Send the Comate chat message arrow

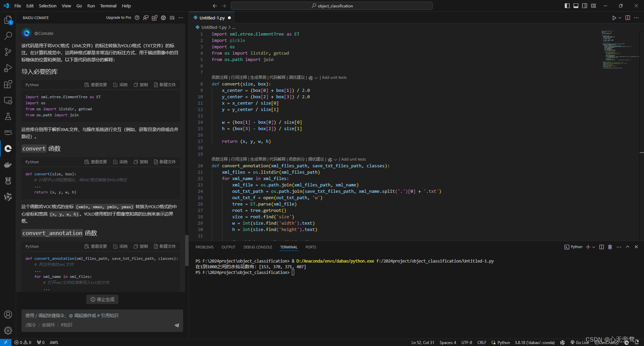point(177,325)
